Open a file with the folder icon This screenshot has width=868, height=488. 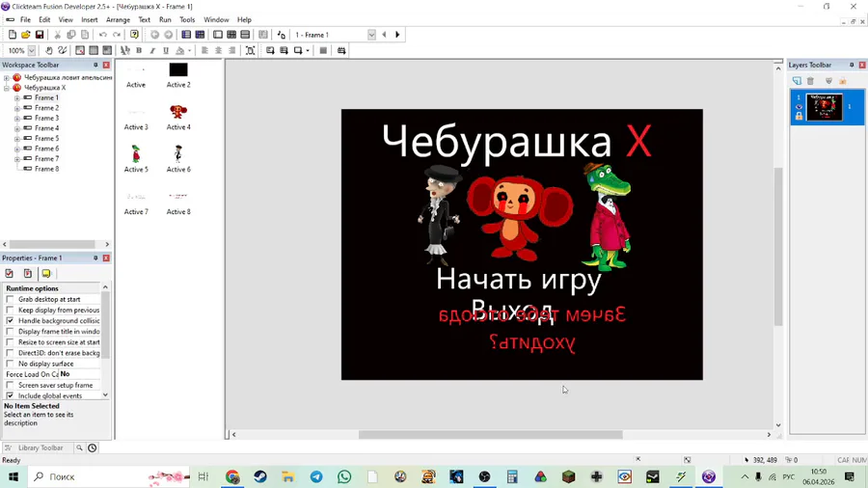pyautogui.click(x=25, y=35)
